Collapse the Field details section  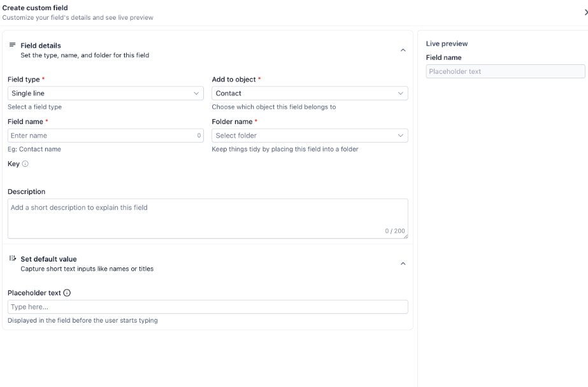pyautogui.click(x=403, y=50)
